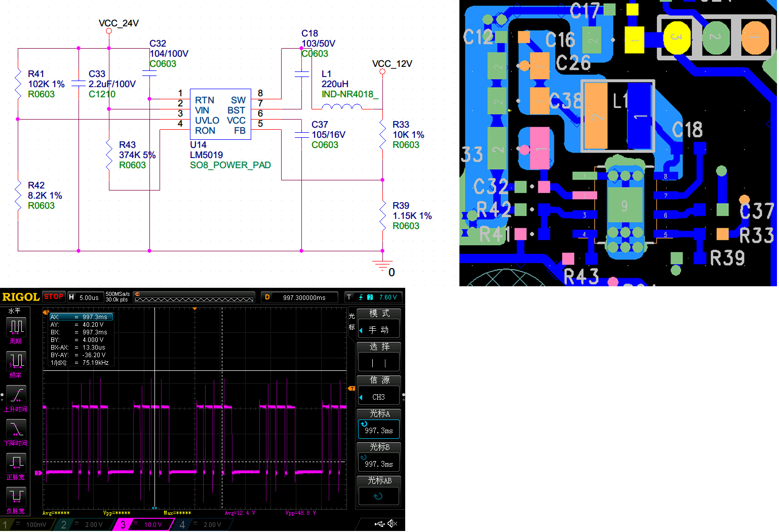Click the BX-AX value 13.30us
This screenshot has width=779, height=532.
point(94,348)
